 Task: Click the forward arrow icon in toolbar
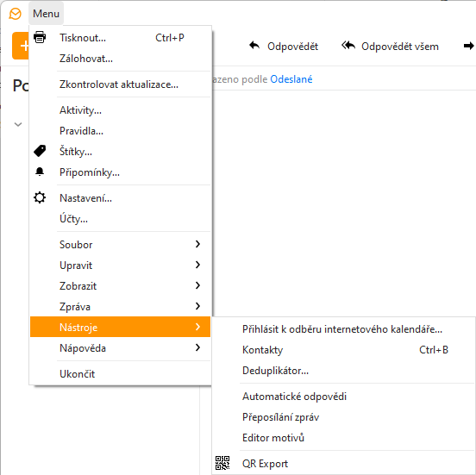469,46
